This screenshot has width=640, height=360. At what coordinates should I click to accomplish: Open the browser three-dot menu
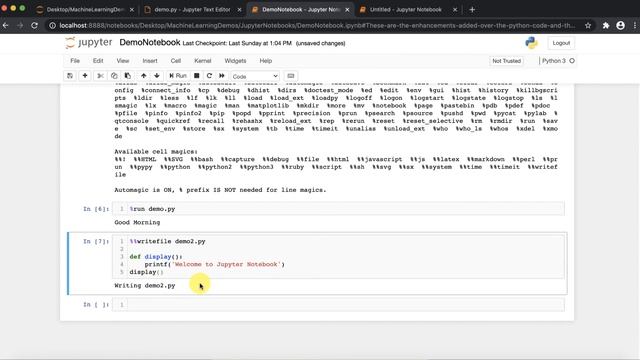pyautogui.click(x=635, y=25)
